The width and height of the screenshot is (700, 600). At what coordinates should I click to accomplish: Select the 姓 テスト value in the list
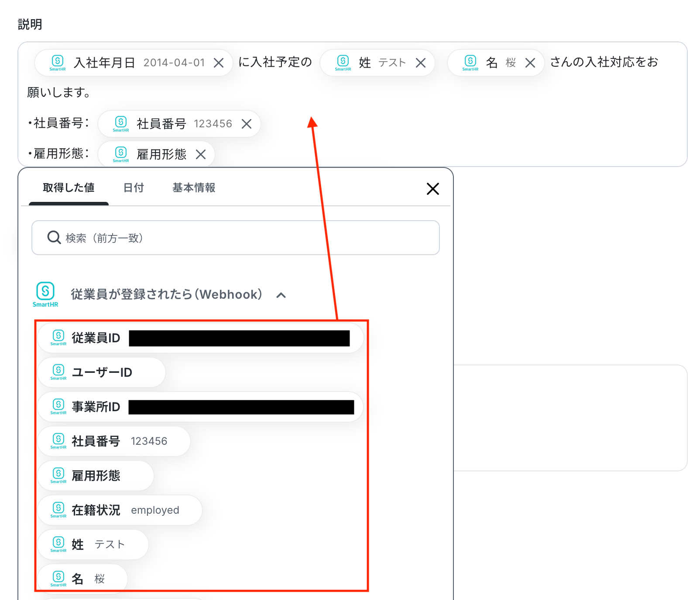93,545
